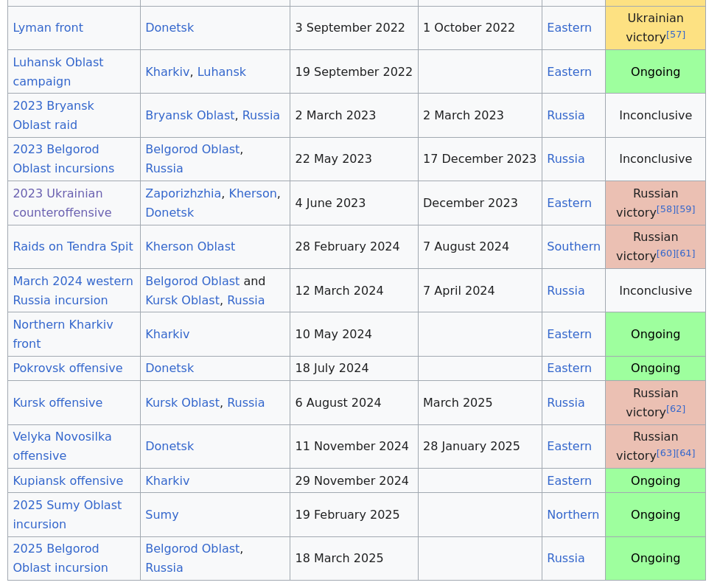Open March 2024 western Russia incursion link
720x588 pixels.
(72, 291)
